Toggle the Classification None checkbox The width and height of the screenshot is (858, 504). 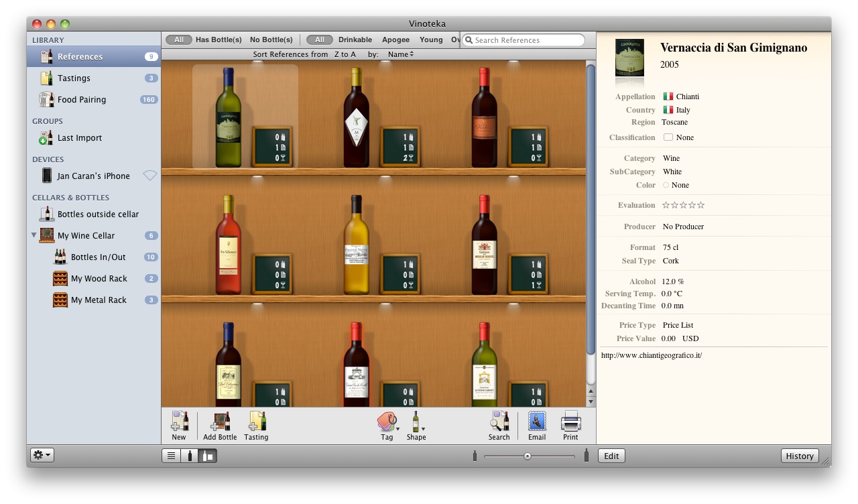[x=668, y=137]
